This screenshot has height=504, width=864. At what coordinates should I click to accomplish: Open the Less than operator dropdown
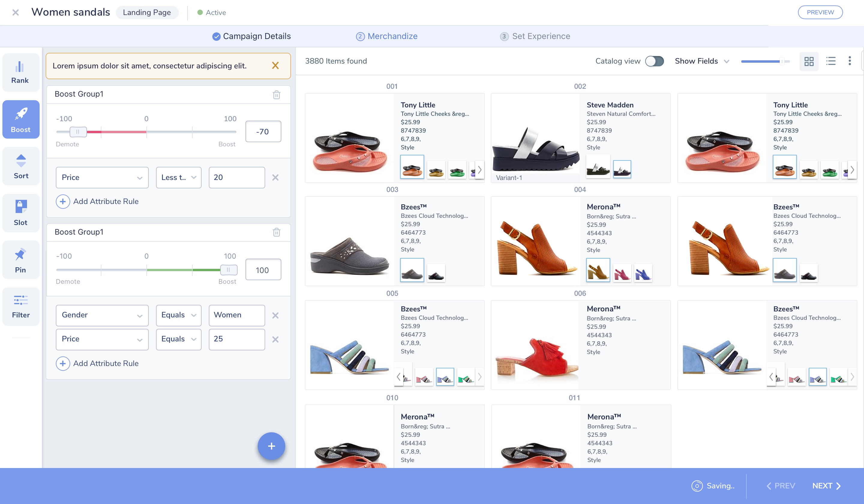coord(178,178)
